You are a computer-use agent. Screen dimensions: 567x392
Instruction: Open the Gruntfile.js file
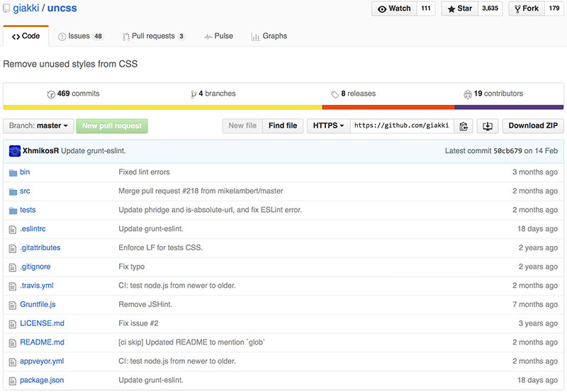pyautogui.click(x=38, y=305)
